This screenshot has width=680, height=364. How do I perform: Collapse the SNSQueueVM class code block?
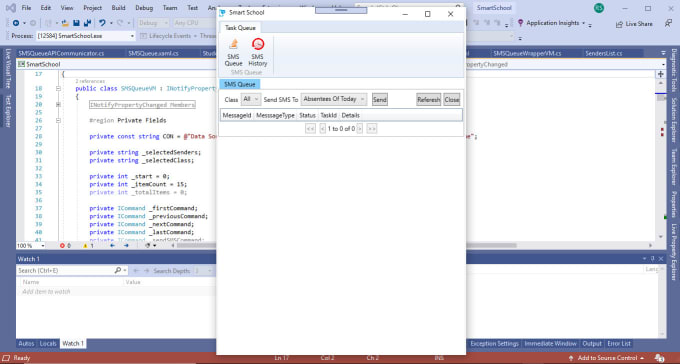point(58,89)
